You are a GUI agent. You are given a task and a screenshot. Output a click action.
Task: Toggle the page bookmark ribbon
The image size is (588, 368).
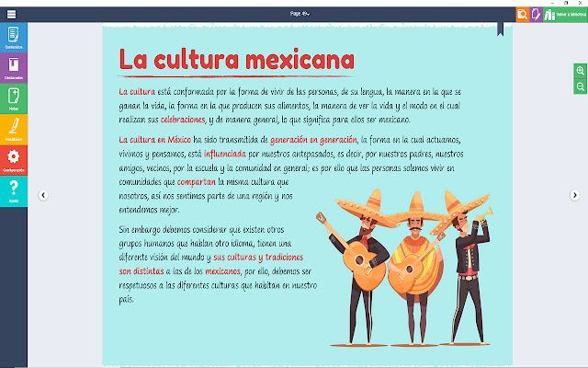(500, 29)
